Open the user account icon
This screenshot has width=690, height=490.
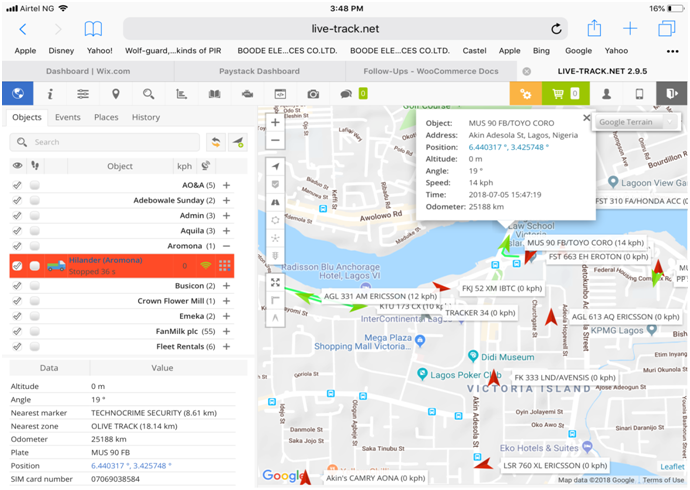[x=605, y=93]
